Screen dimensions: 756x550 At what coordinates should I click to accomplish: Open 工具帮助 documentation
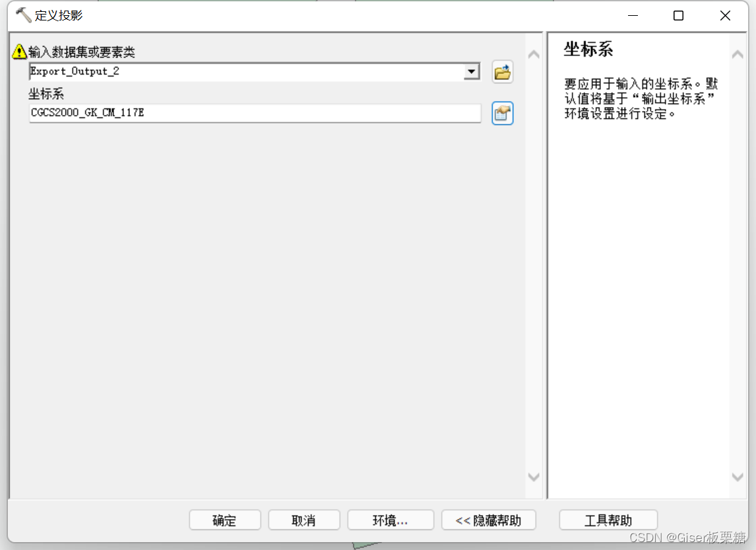[x=608, y=520]
